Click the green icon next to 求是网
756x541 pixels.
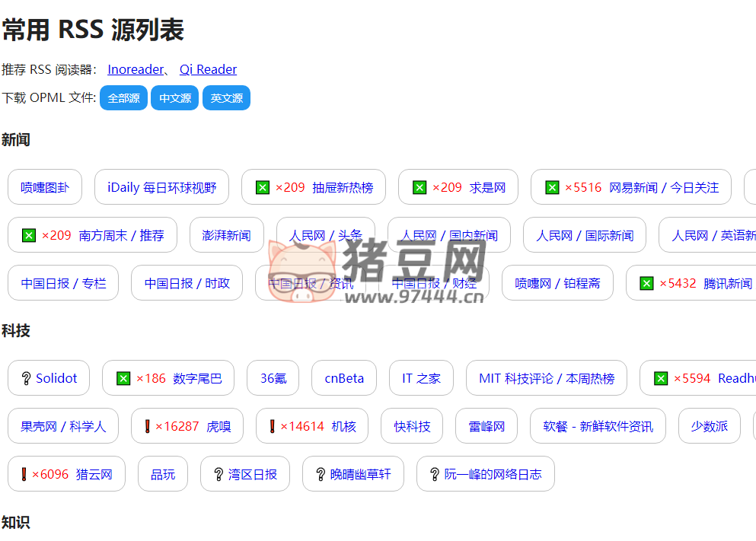pyautogui.click(x=419, y=186)
